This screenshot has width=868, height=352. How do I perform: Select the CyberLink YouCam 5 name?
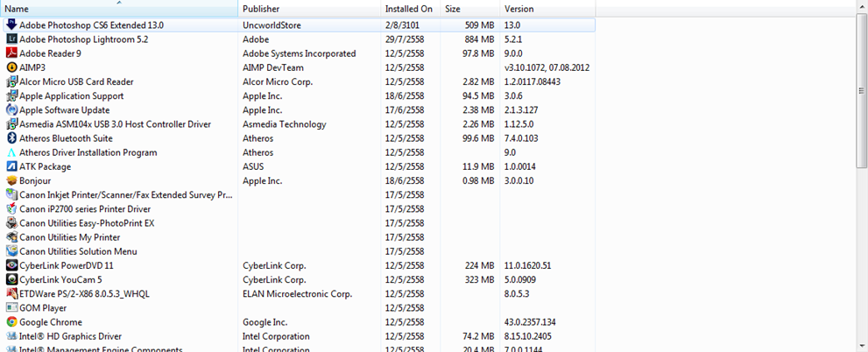click(x=61, y=280)
